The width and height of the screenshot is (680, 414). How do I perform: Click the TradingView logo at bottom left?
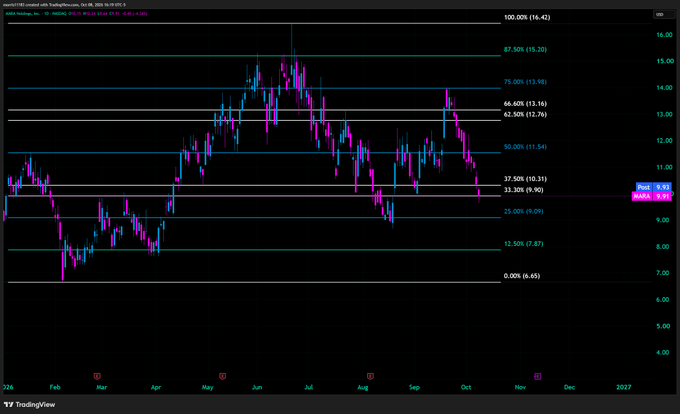[29, 404]
